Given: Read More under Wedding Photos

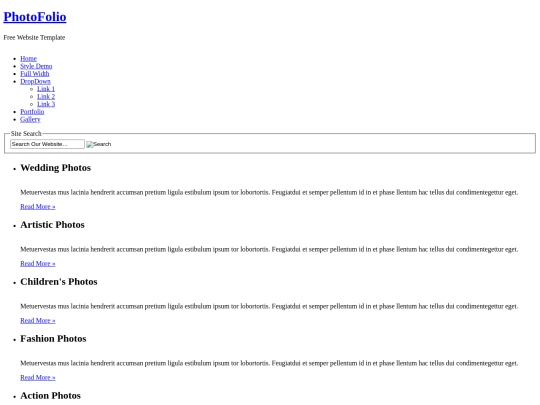Looking at the screenshot, I should point(38,207).
